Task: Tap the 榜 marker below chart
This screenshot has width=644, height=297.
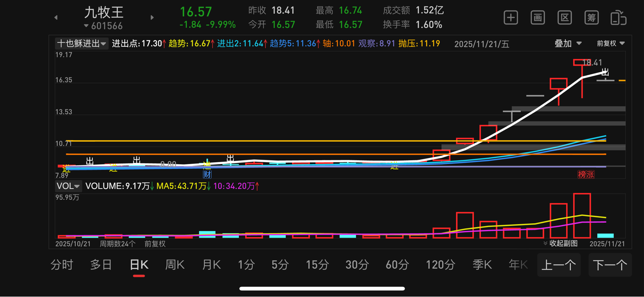Action: (x=581, y=175)
